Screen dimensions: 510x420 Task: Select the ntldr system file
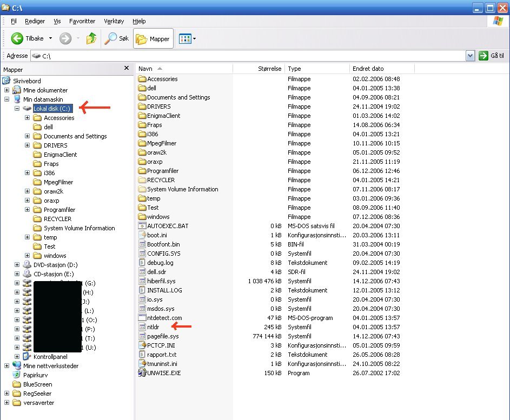[x=149, y=326]
